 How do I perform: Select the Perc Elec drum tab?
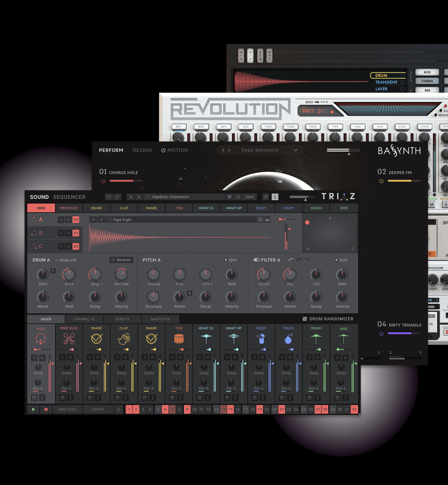69,208
